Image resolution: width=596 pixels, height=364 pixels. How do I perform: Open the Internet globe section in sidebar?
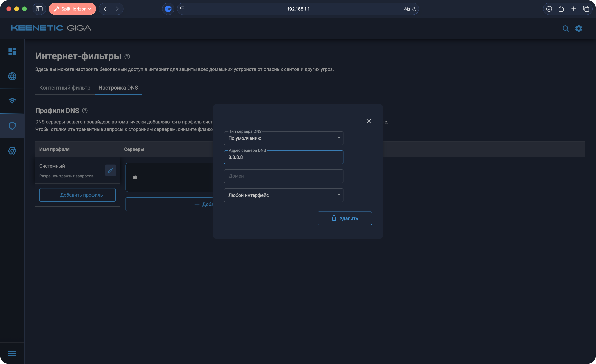tap(12, 76)
